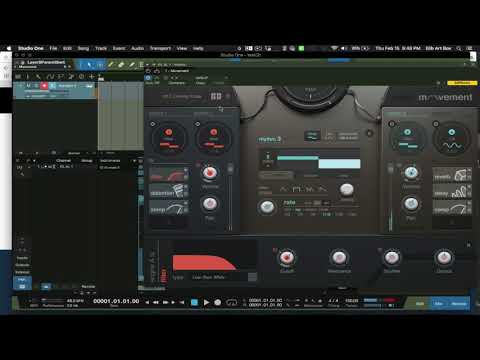The height and width of the screenshot is (360, 480).
Task: Open the Track menu
Action: (x=101, y=48)
